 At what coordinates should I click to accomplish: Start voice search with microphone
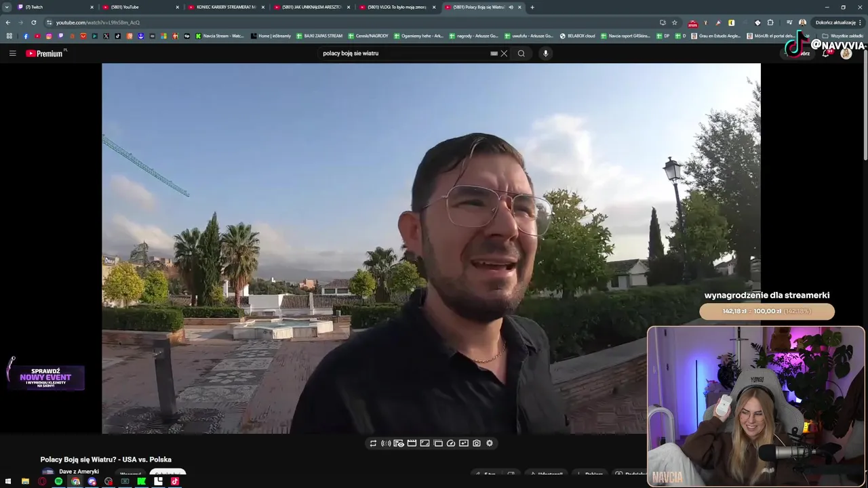[x=545, y=54]
